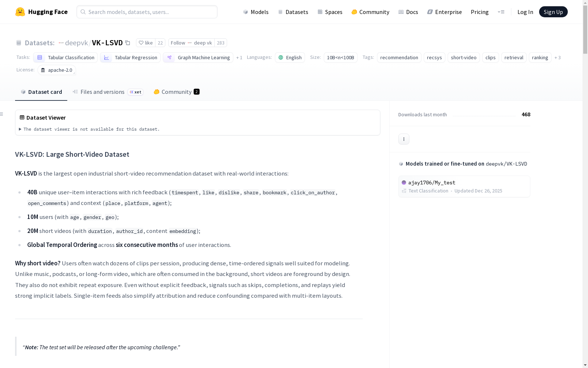Screen dimensions: 588x368
Task: Click the like count 22
Action: (x=160, y=43)
